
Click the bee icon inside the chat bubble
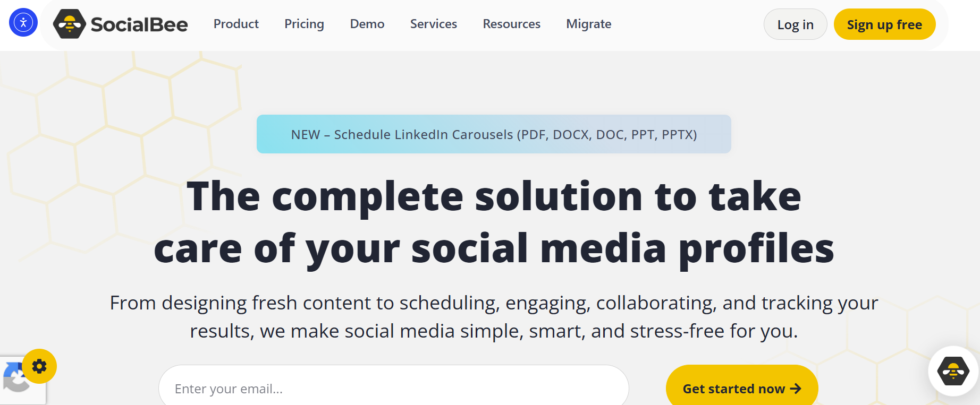(x=953, y=372)
